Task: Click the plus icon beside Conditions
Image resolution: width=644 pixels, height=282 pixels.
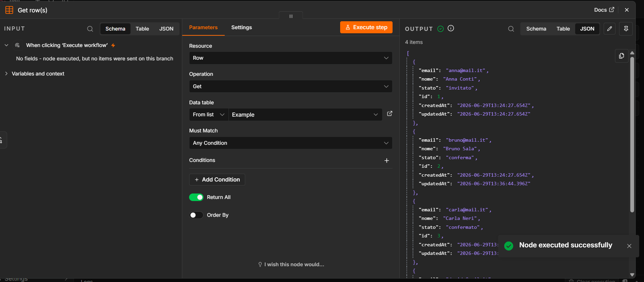Action: [387, 161]
